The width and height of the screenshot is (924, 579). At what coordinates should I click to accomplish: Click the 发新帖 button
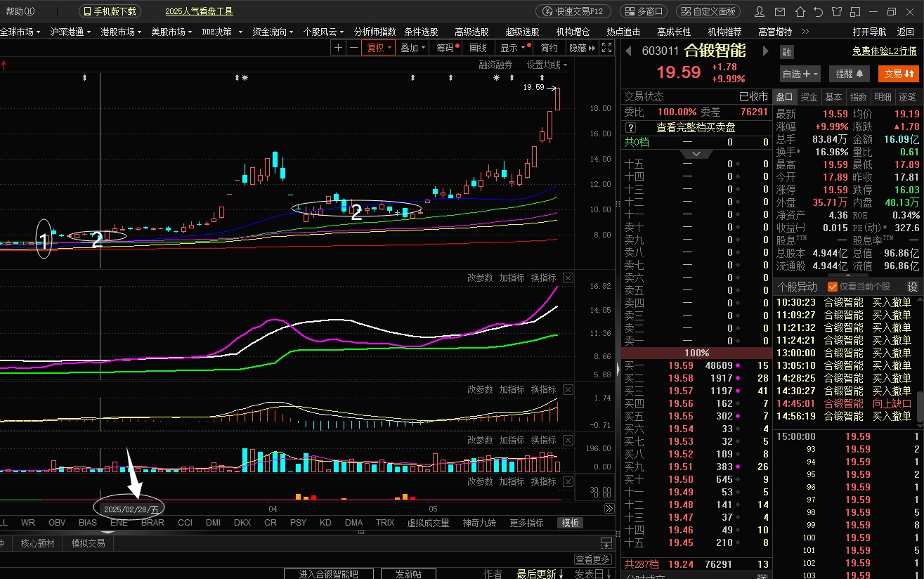408,573
